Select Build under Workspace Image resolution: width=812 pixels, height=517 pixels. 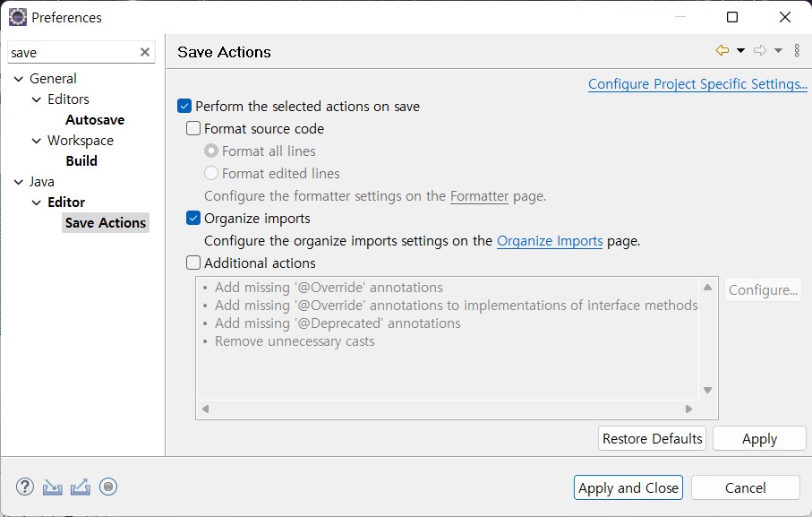(x=81, y=161)
